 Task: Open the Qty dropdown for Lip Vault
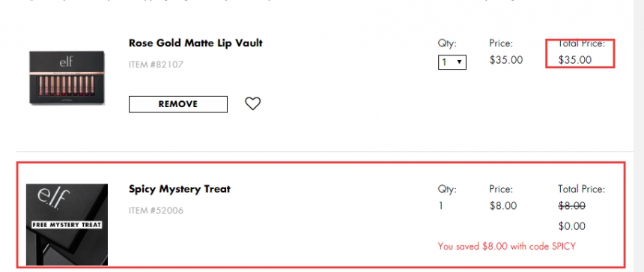[452, 62]
